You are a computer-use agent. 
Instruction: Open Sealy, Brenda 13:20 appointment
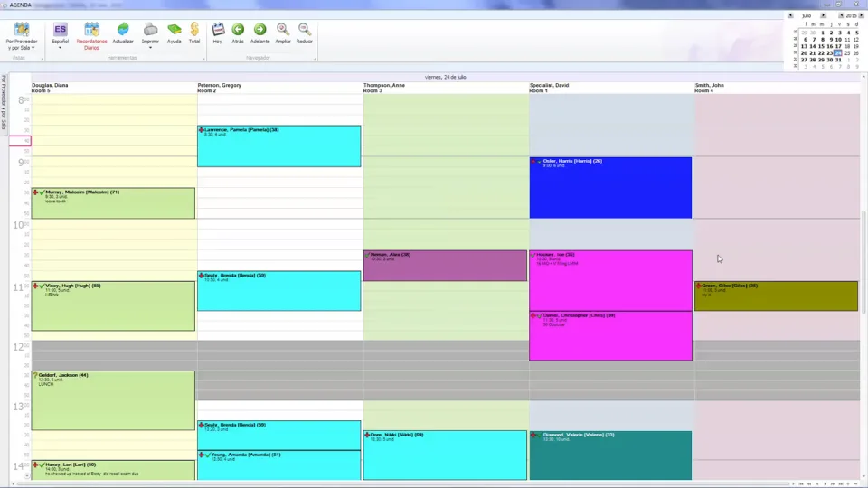coord(279,436)
